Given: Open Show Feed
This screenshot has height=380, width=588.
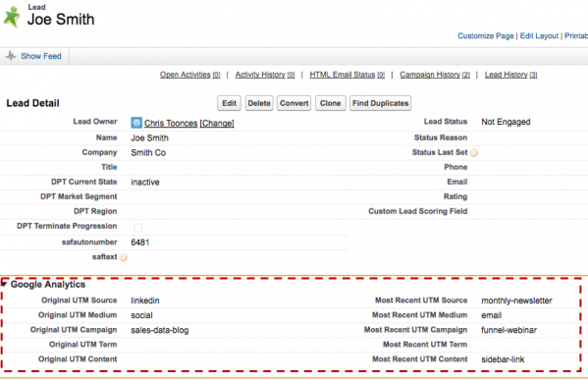Looking at the screenshot, I should [x=41, y=56].
